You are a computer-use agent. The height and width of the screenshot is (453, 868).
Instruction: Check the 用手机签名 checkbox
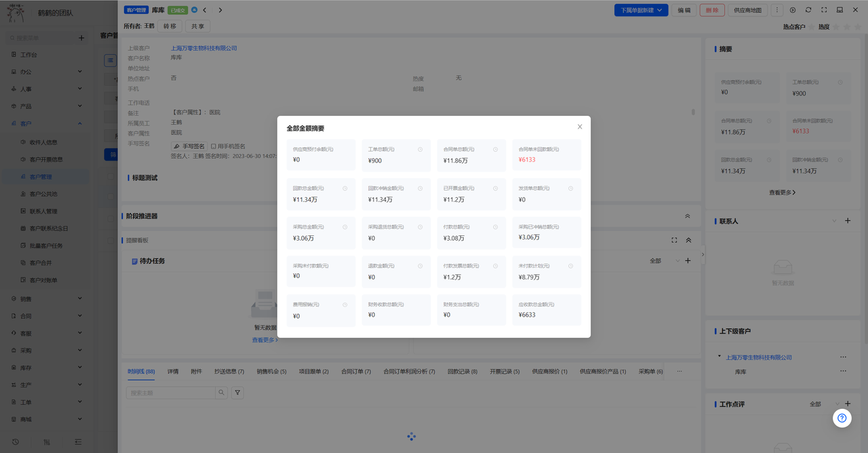(214, 146)
